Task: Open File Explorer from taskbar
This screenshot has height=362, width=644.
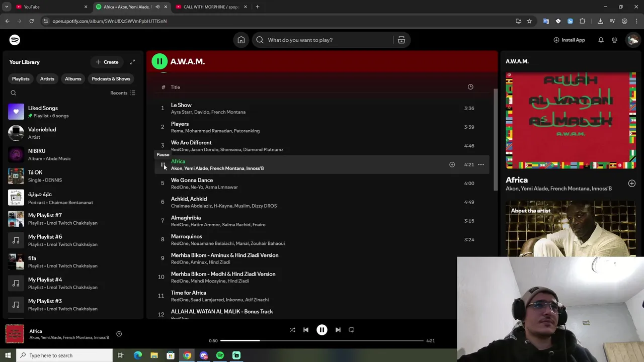Action: point(154,355)
